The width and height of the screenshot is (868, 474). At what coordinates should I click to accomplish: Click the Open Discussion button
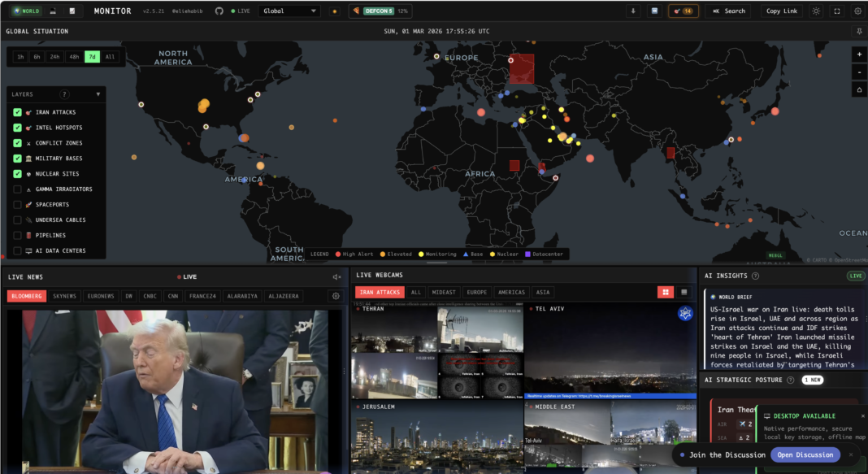coord(805,454)
